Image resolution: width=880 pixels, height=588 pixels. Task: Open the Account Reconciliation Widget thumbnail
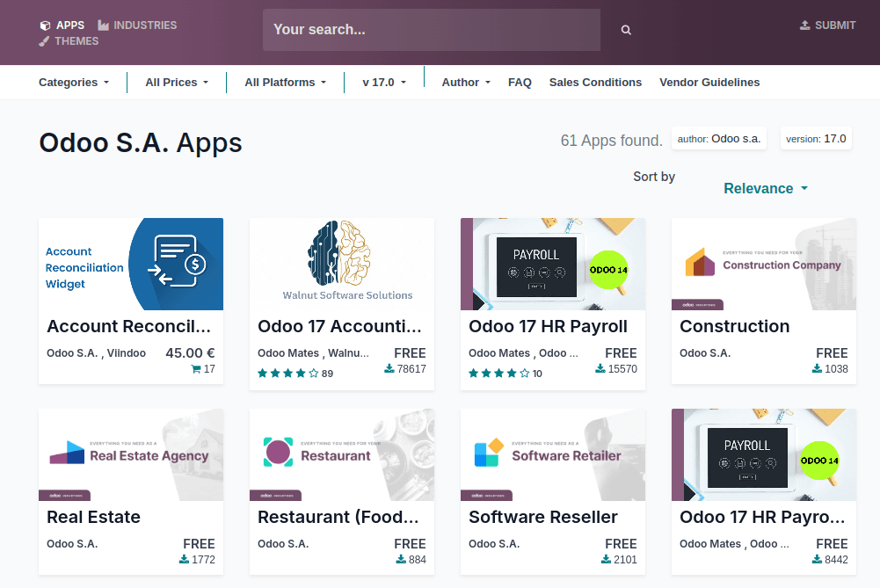click(x=131, y=265)
